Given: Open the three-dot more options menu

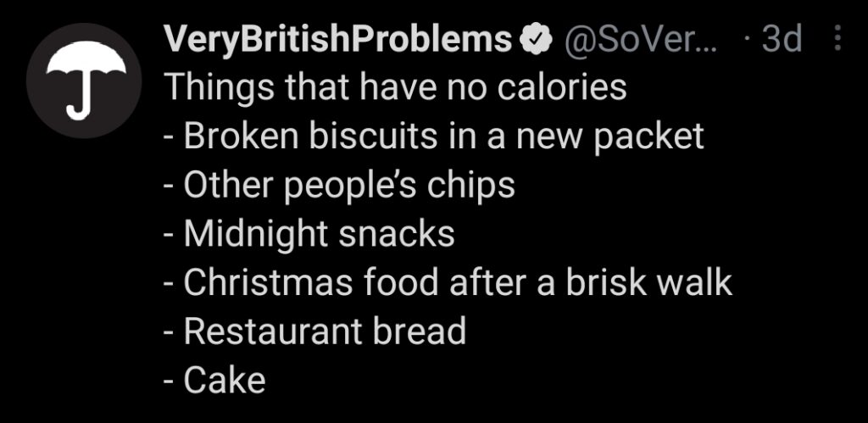Looking at the screenshot, I should pos(837,38).
